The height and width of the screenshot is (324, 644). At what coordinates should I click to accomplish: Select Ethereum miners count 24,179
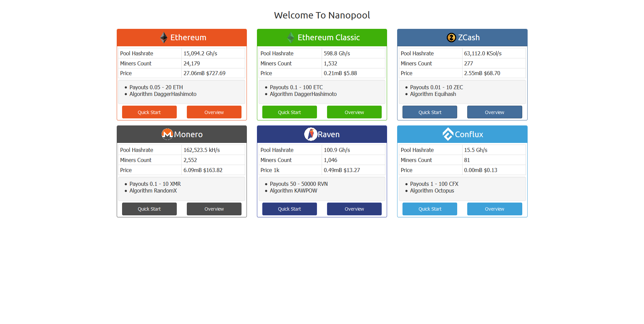point(192,63)
